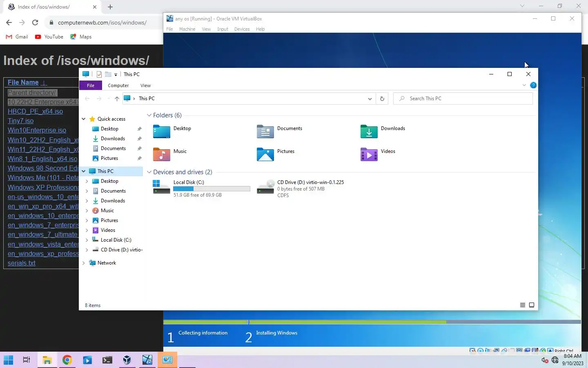Image resolution: width=588 pixels, height=368 pixels.
Task: Open VirtualBox Machine menu
Action: point(187,29)
